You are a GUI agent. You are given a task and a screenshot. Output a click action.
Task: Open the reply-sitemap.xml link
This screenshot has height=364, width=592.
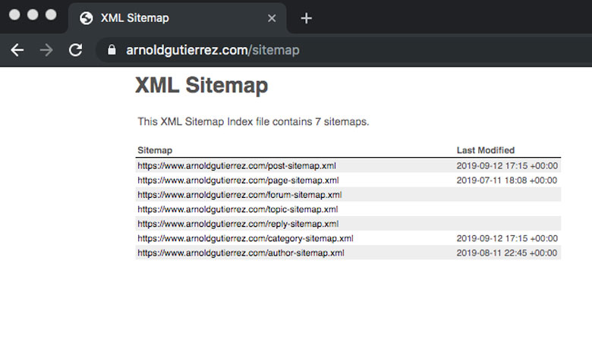[238, 224]
